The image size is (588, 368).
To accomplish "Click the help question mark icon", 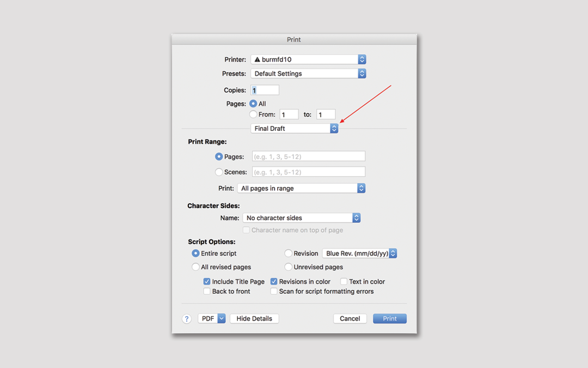I will 187,319.
